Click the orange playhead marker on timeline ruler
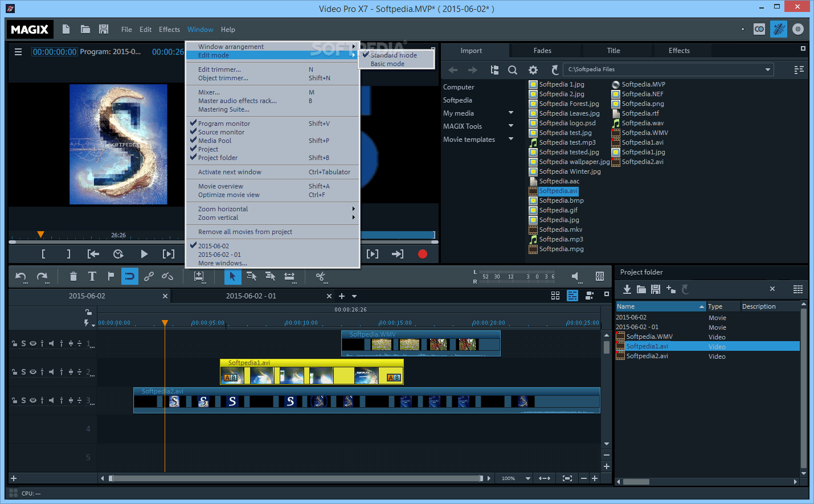Screen dimensions: 814x504 (x=165, y=323)
